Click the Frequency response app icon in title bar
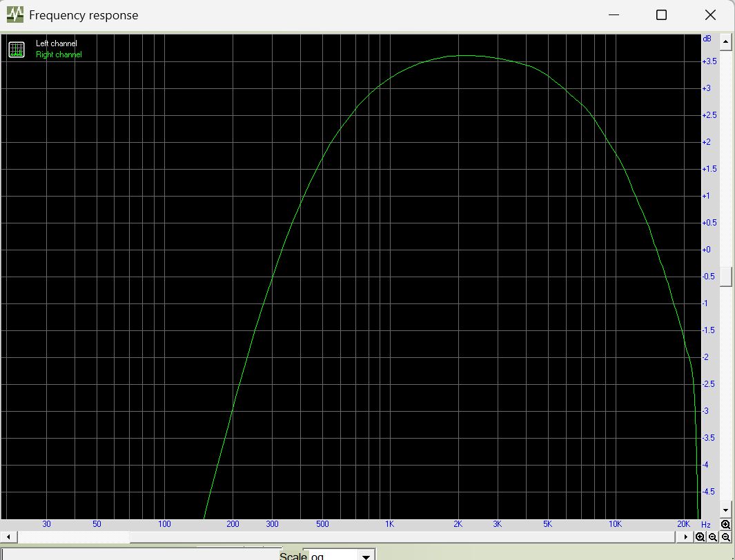Screen dimensions: 735x560 (x=15, y=14)
